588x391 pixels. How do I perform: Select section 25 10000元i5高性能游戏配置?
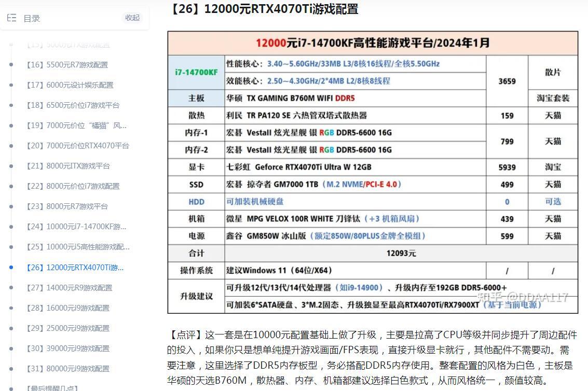pyautogui.click(x=78, y=247)
